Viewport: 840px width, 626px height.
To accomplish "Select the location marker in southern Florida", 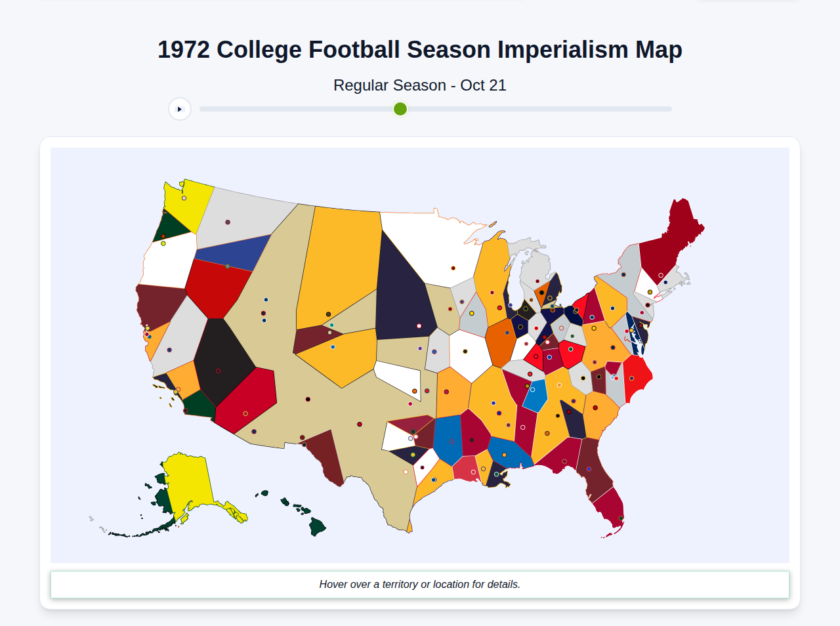I will coord(621,518).
